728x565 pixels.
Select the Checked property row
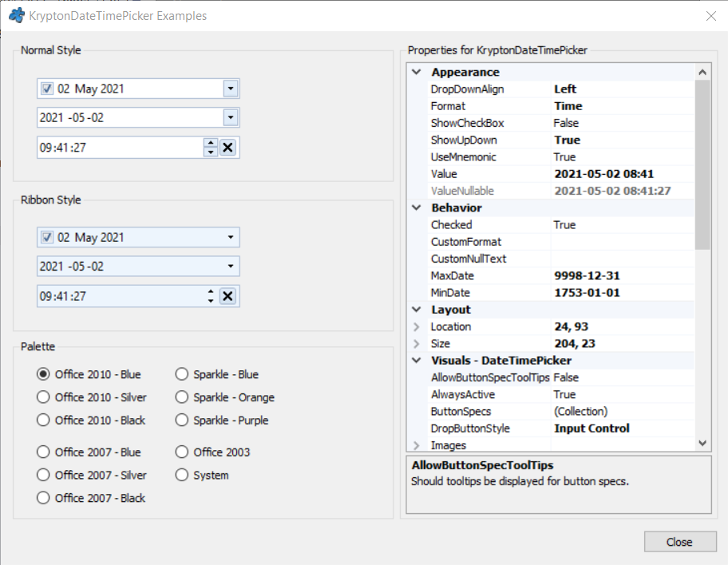tap(561, 225)
